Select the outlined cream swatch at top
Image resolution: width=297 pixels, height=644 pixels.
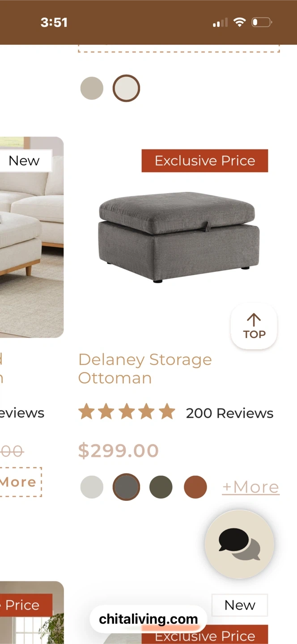pyautogui.click(x=126, y=88)
